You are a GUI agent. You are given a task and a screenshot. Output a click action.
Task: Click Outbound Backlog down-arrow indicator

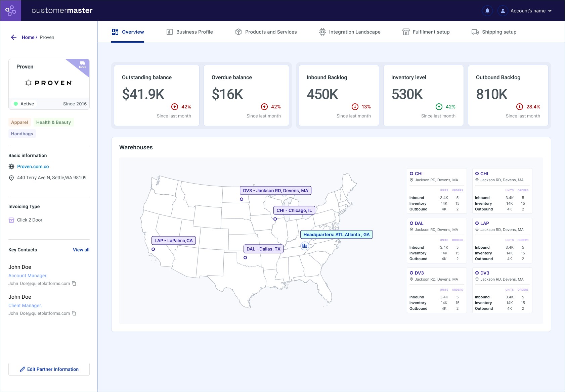click(x=520, y=107)
